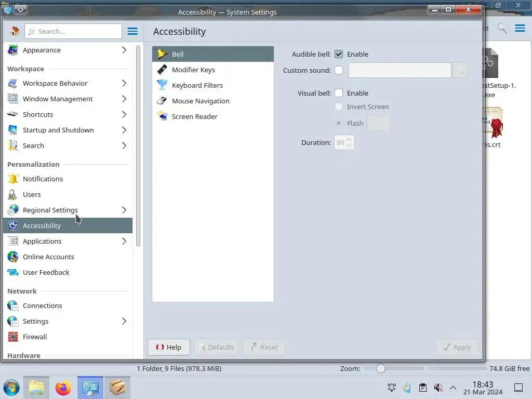Click the Duration spinbox up arrow
532x399 pixels.
(x=350, y=139)
